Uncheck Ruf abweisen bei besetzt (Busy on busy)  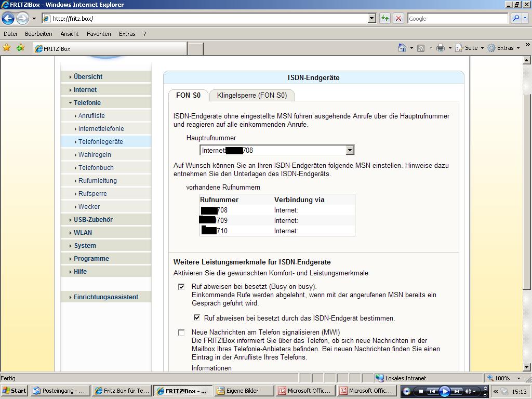point(181,286)
